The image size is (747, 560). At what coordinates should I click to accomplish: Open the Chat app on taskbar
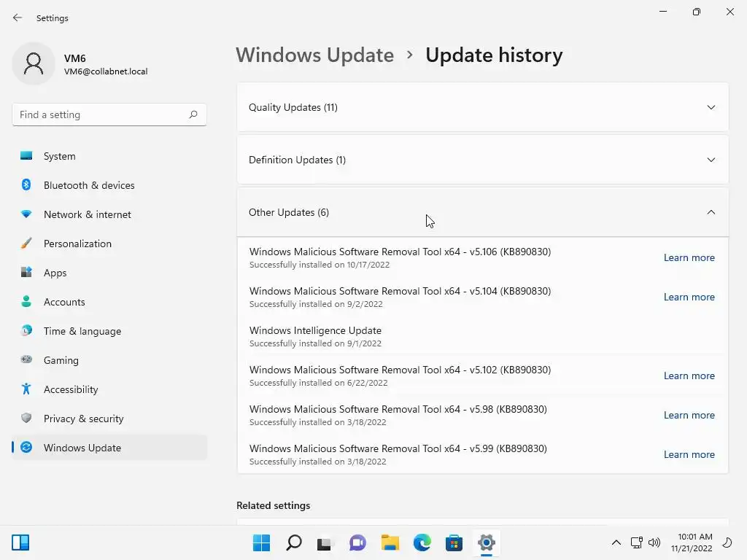pos(357,542)
